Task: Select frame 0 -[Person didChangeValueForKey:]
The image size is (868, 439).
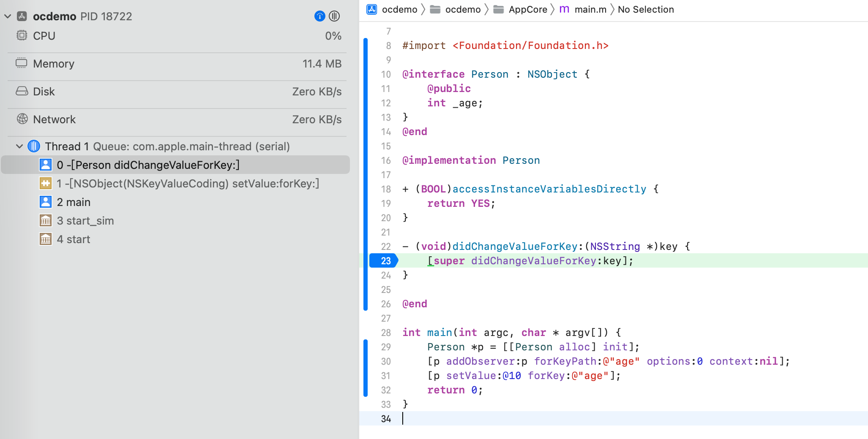Action: (x=175, y=165)
